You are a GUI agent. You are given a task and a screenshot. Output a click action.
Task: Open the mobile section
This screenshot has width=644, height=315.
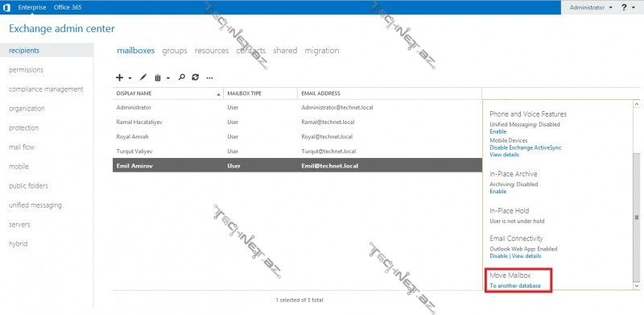(19, 167)
